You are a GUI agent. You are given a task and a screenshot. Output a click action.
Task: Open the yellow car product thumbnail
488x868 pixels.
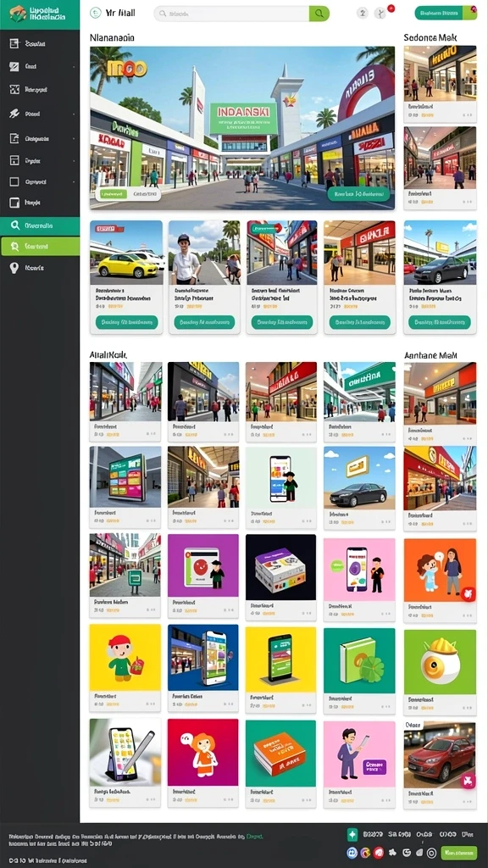[127, 253]
